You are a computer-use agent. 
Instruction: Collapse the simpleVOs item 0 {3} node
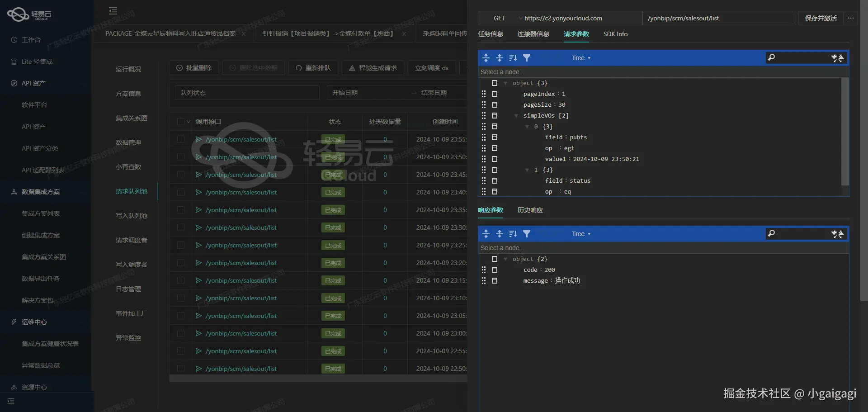tap(527, 127)
